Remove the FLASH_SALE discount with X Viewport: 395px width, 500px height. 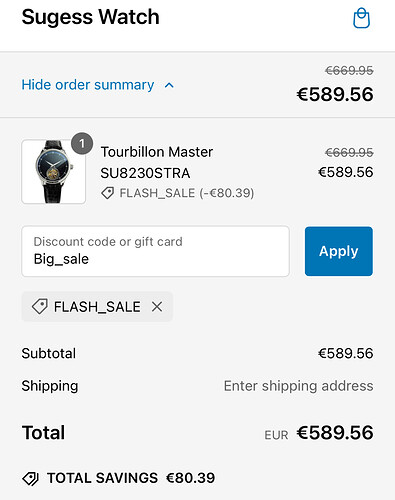pos(157,307)
